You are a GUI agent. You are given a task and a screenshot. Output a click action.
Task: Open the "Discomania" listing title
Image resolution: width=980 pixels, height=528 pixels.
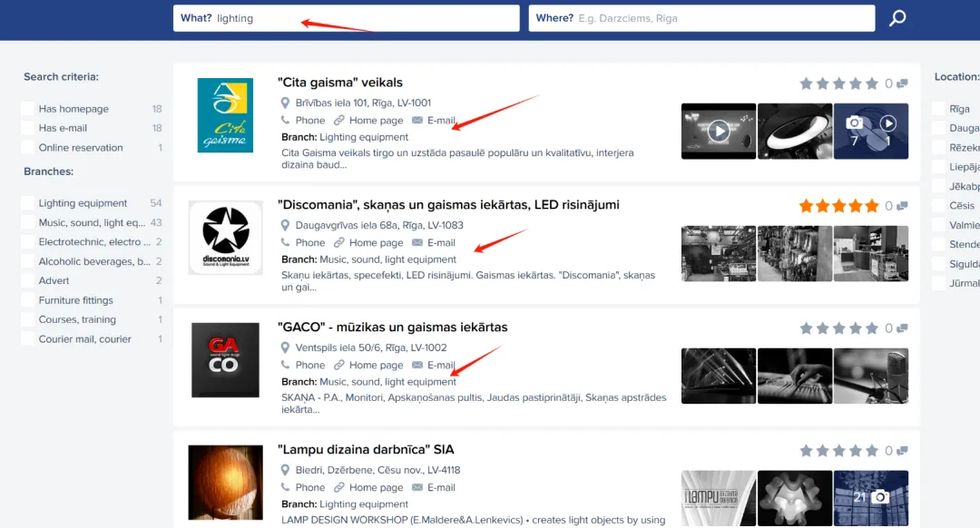click(x=448, y=205)
